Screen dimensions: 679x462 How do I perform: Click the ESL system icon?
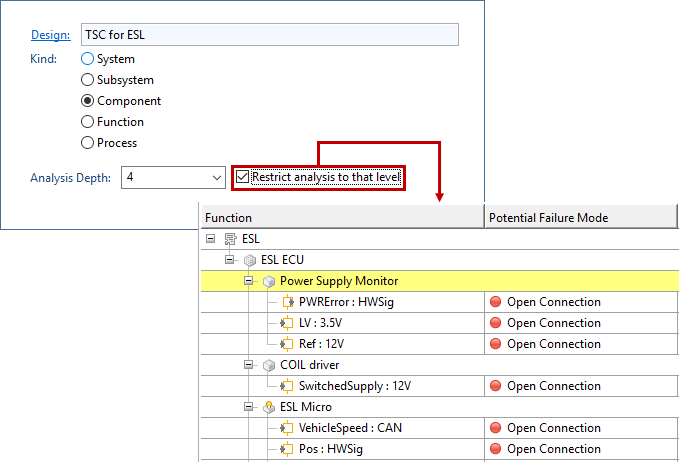point(230,239)
